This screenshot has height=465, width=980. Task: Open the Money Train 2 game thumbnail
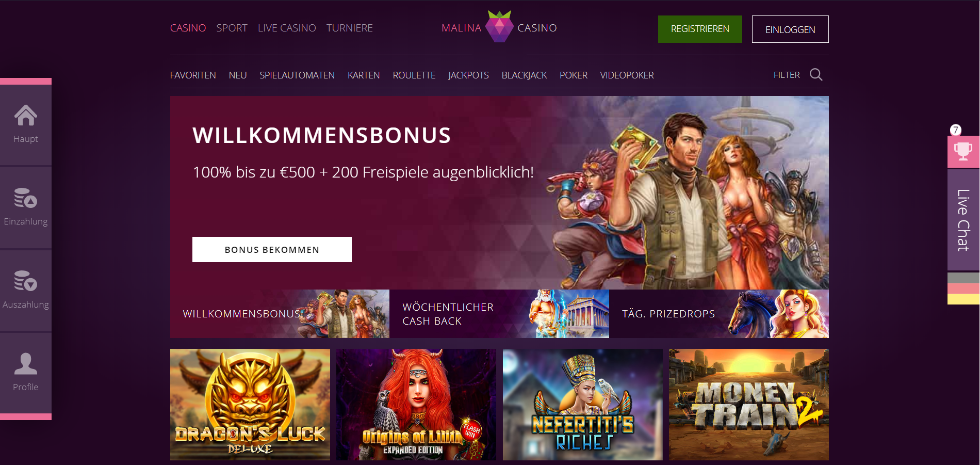749,405
